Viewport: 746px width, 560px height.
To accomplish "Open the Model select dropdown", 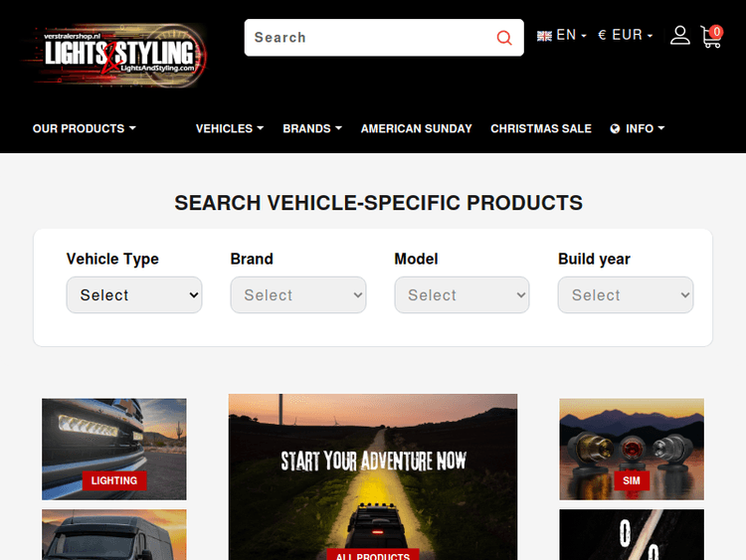I will (x=462, y=295).
